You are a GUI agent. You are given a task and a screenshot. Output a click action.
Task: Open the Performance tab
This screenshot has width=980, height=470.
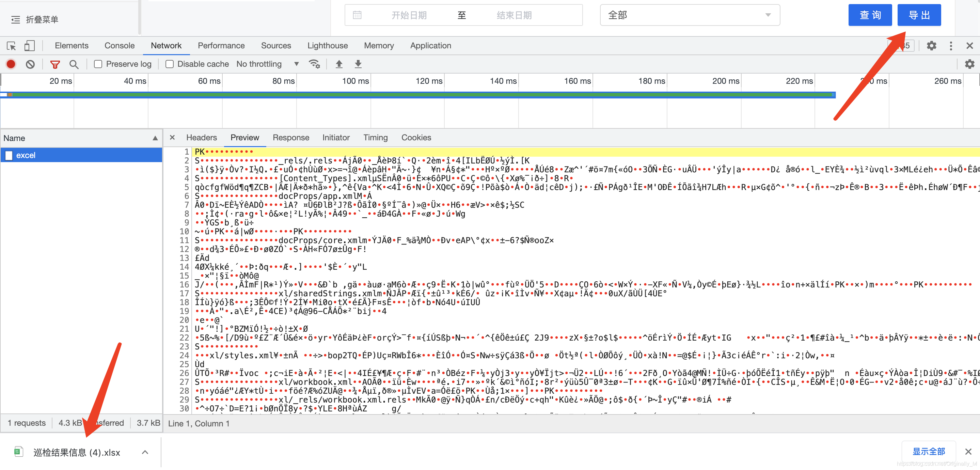pos(221,46)
